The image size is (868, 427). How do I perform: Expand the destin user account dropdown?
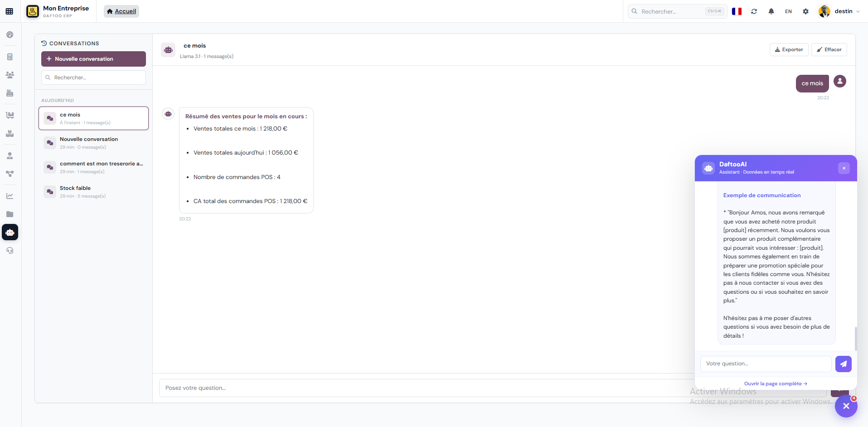(x=839, y=11)
